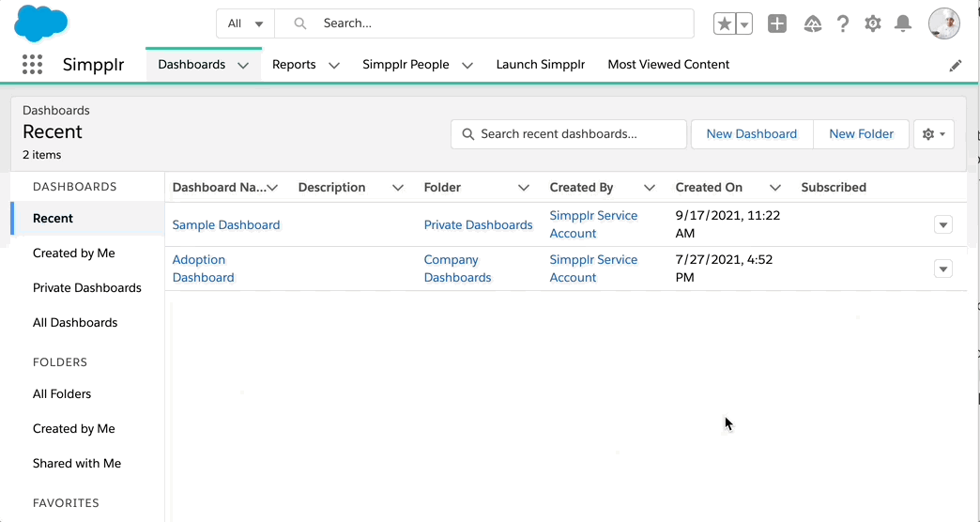Open the All search scope dropdown
980x522 pixels.
point(246,23)
